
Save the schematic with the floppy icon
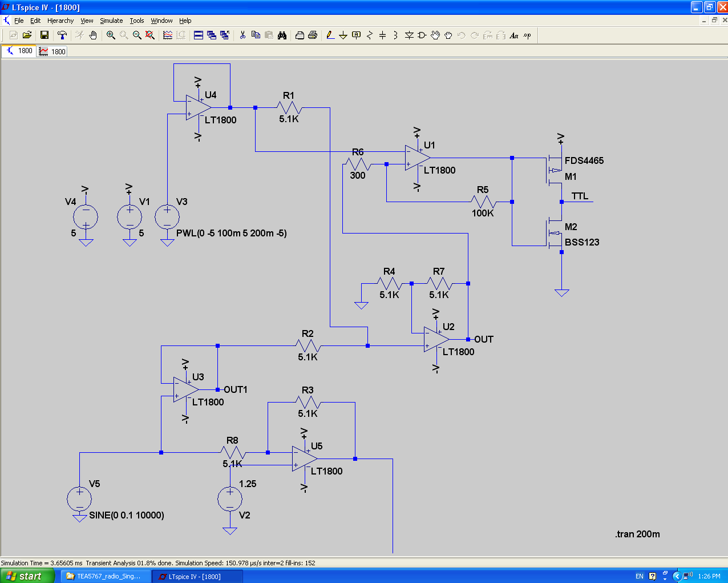point(44,35)
